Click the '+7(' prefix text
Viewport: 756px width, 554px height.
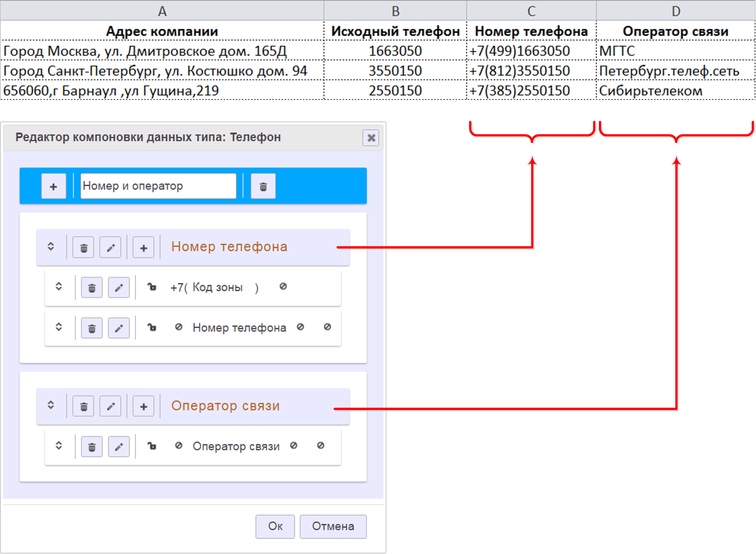179,288
